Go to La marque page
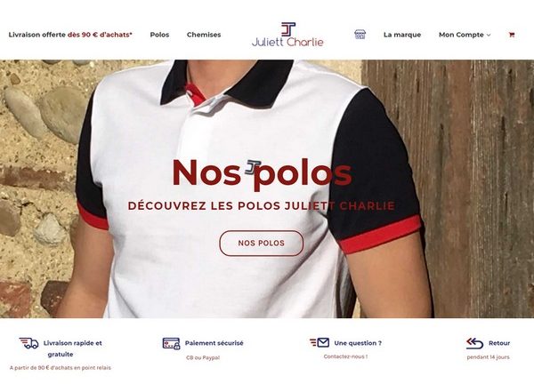Viewport: 534px width, 392px height. (402, 35)
